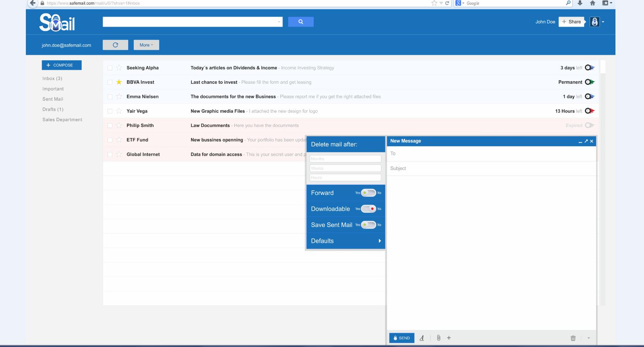The height and width of the screenshot is (347, 644).
Task: Open the More dropdown menu
Action: (x=146, y=45)
